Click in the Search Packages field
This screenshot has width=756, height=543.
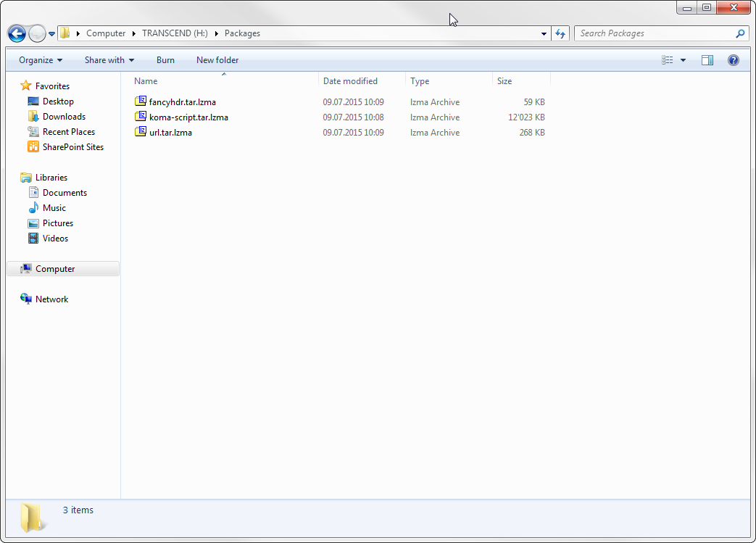[x=652, y=33]
